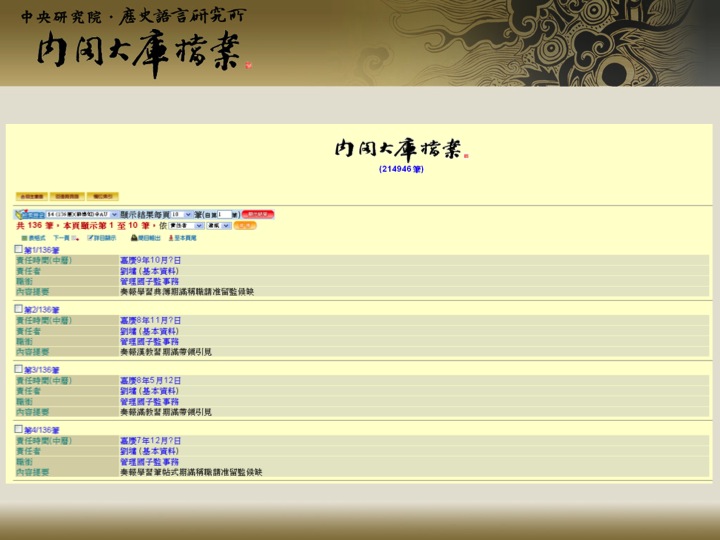Click 管理國子監事務 title link in record 2

coord(150,342)
